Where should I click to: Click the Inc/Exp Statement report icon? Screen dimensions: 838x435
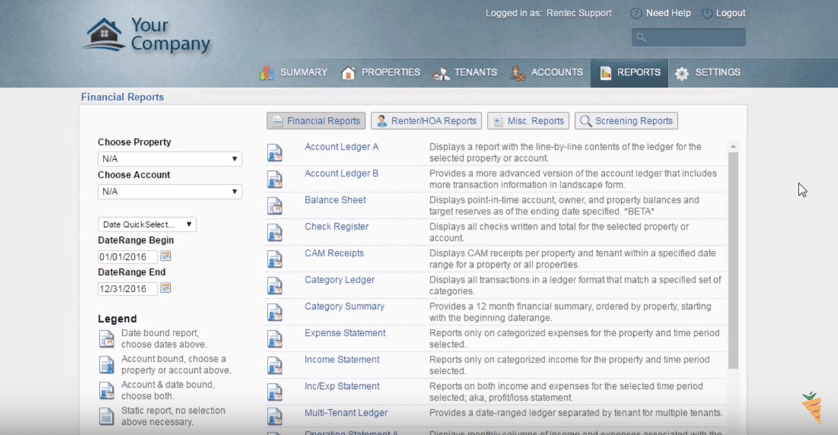(275, 392)
